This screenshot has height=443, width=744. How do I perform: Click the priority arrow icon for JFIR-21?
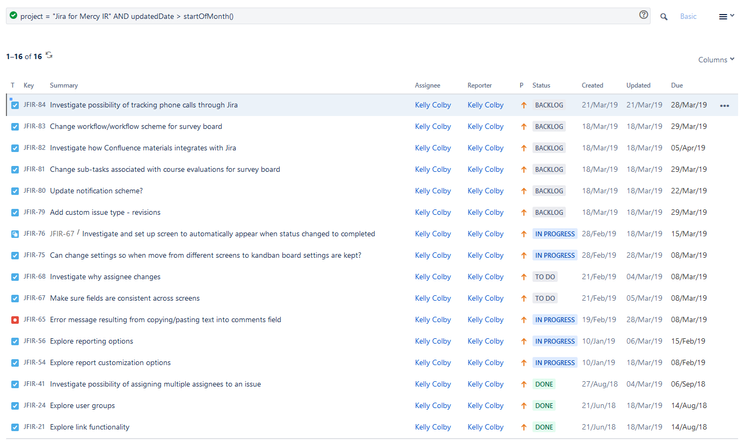point(524,427)
